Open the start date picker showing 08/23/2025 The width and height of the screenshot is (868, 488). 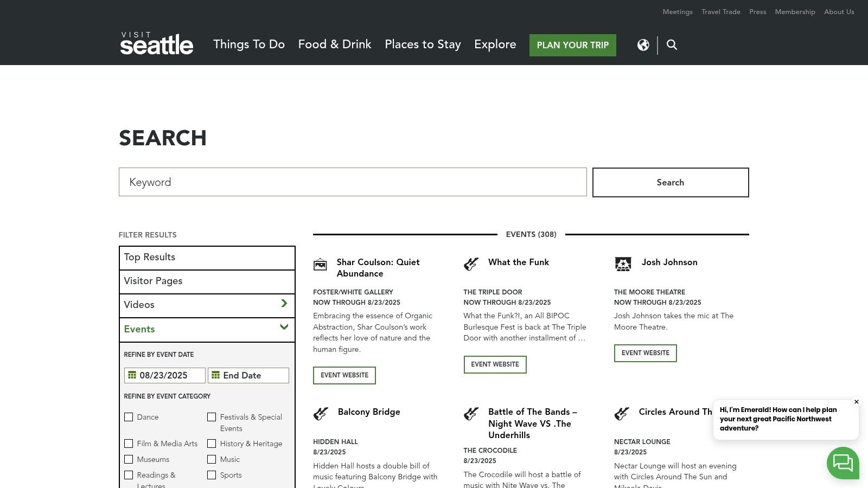coord(164,375)
